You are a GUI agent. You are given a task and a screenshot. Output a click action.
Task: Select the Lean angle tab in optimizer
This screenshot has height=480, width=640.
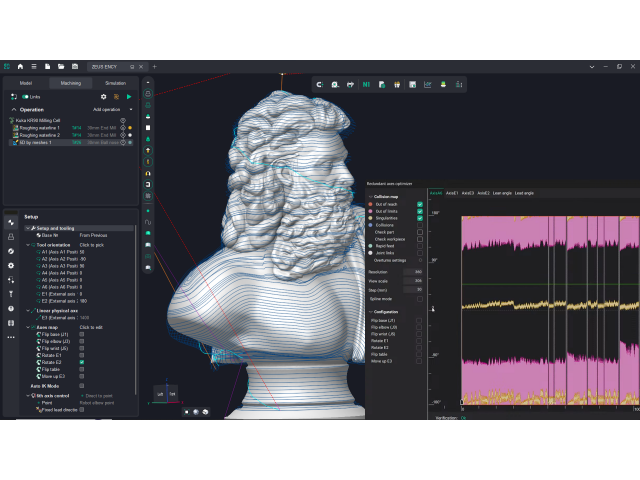coord(502,192)
